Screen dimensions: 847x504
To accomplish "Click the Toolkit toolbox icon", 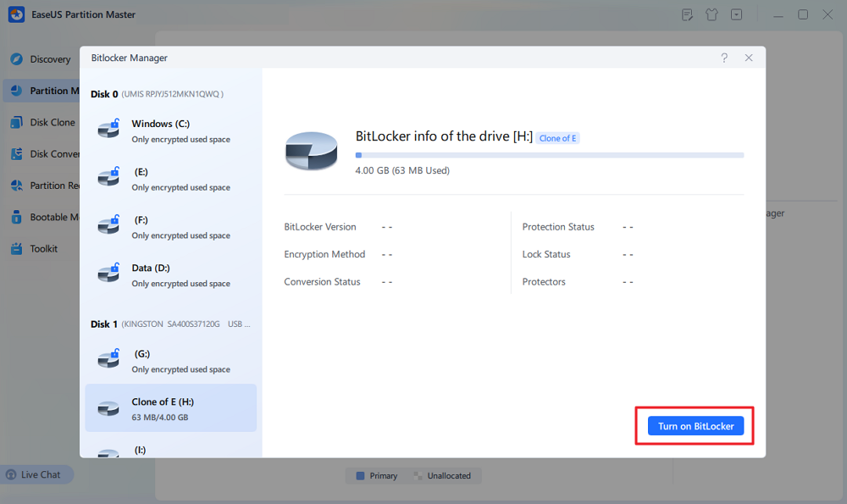I will click(17, 248).
